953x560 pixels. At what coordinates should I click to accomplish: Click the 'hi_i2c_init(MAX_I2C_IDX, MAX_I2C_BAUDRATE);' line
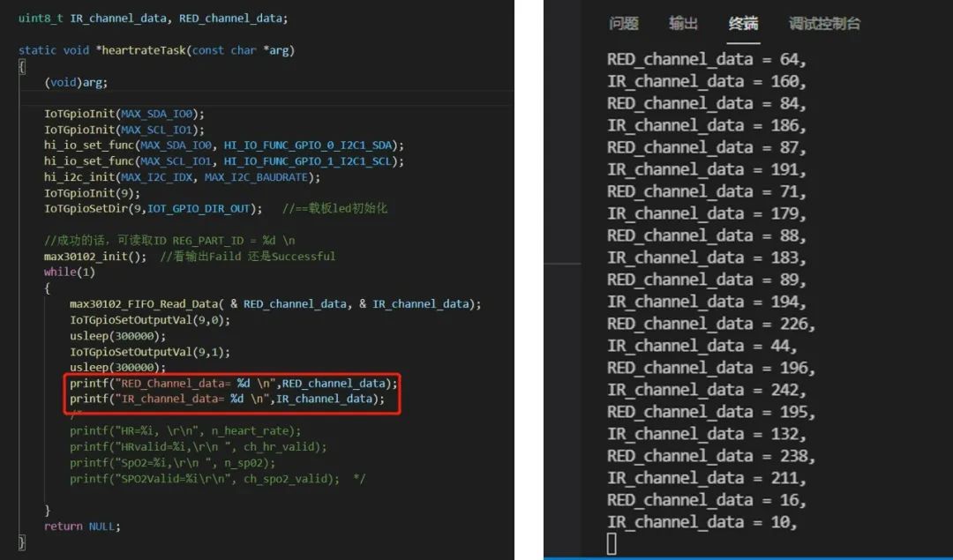click(x=182, y=176)
